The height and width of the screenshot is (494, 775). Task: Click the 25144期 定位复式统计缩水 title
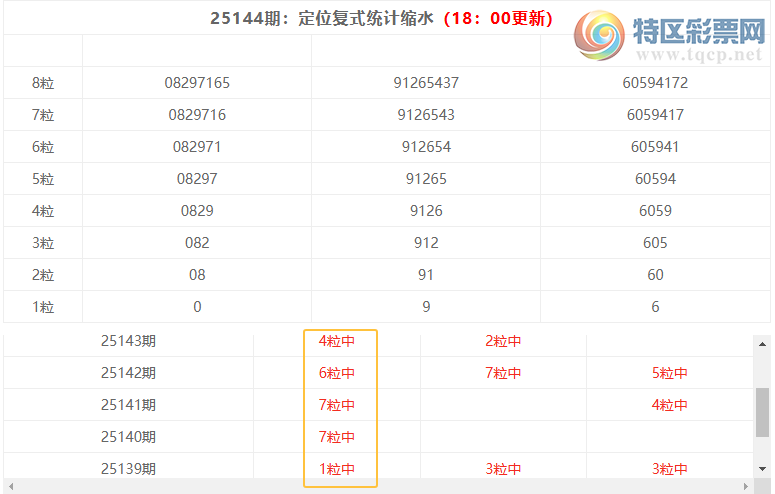coord(321,18)
